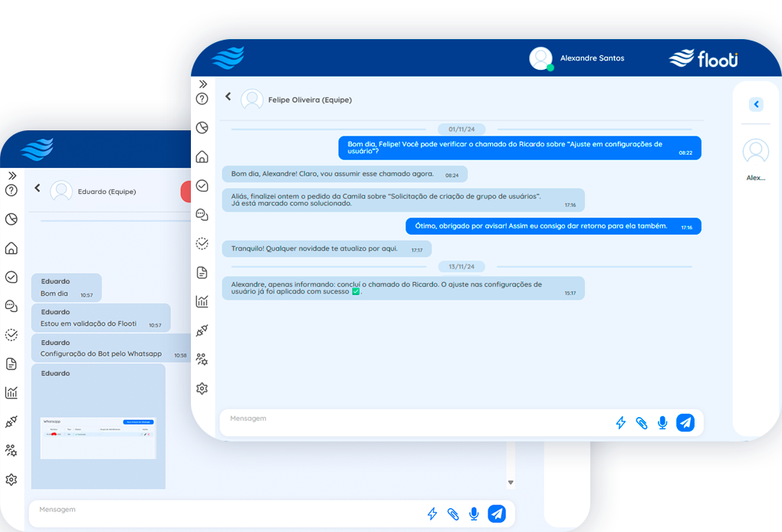
Task: Collapse the right panel with blue chevron button
Action: pyautogui.click(x=756, y=104)
